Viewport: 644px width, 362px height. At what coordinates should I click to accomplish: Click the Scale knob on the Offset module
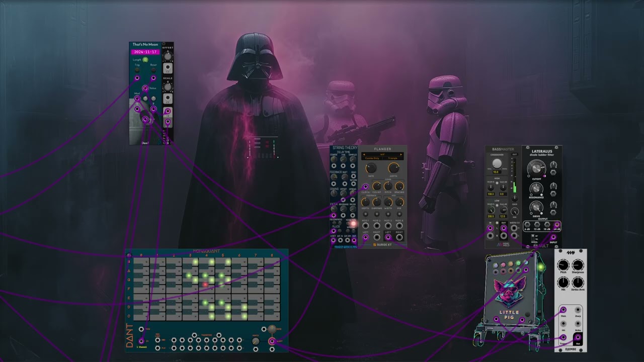168,86
